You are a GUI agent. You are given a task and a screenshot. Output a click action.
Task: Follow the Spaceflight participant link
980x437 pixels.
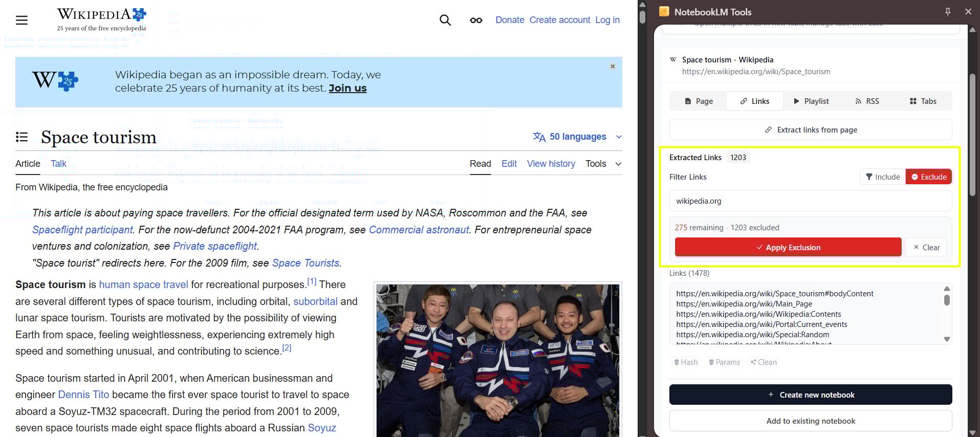click(x=82, y=230)
